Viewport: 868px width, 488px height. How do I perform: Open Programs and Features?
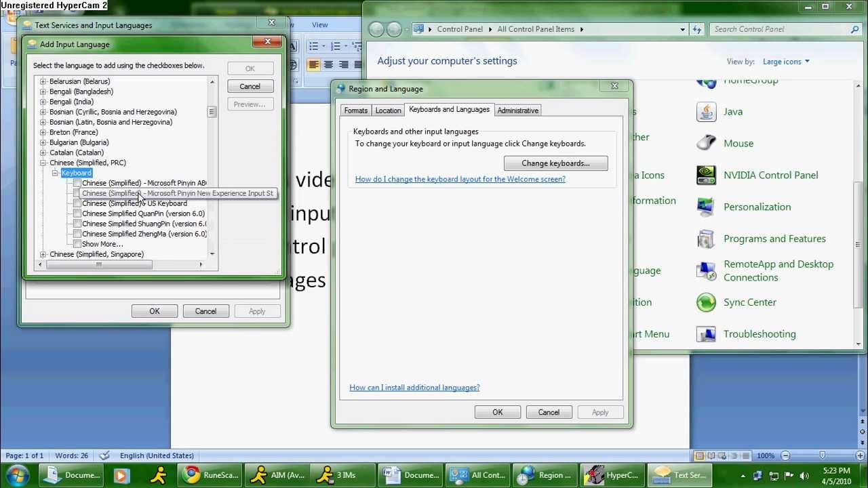(x=761, y=239)
